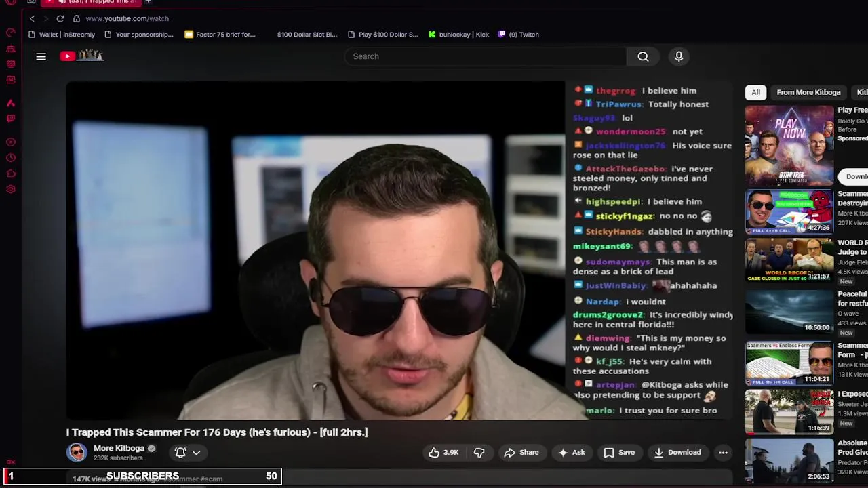Save video to a playlist
Screen dimensions: 868x488
(619, 452)
